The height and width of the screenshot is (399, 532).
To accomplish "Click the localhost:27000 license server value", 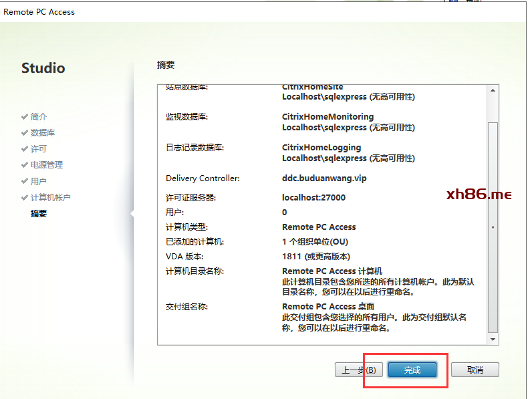I will pos(314,197).
